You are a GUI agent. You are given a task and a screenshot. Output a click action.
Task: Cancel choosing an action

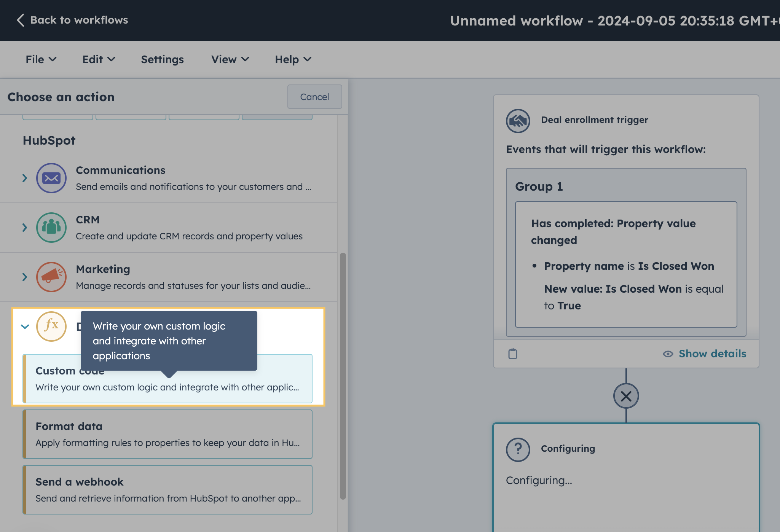pos(314,97)
